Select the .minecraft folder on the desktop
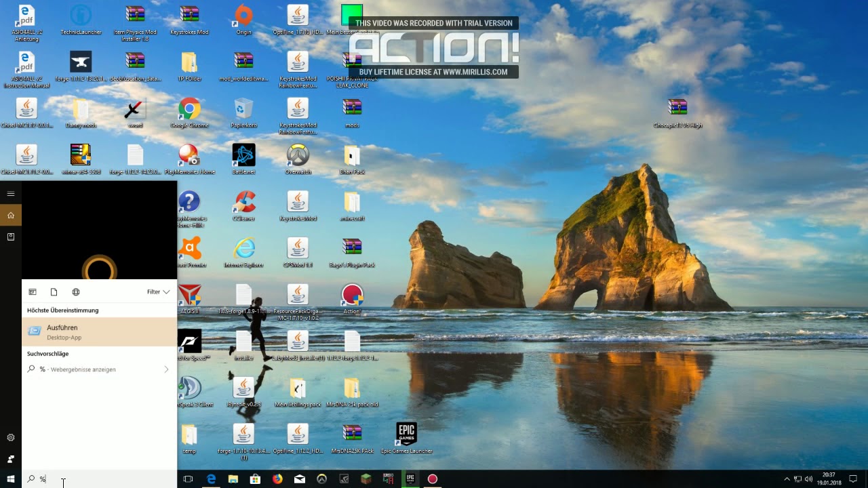Image resolution: width=868 pixels, height=488 pixels. pos(352,206)
